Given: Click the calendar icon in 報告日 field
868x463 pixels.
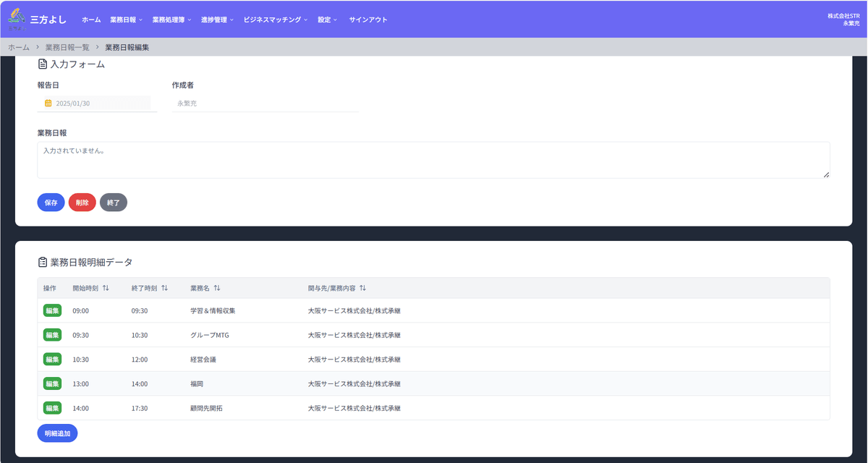Looking at the screenshot, I should pyautogui.click(x=48, y=103).
